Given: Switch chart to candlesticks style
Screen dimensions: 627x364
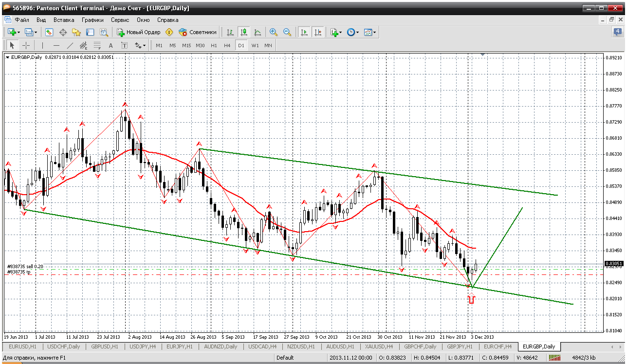Looking at the screenshot, I should [x=244, y=32].
